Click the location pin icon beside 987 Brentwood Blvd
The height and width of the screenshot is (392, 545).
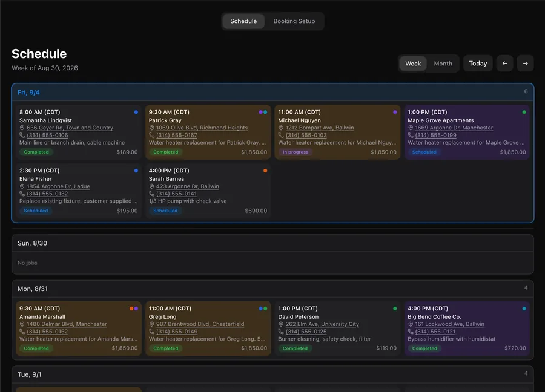point(151,324)
